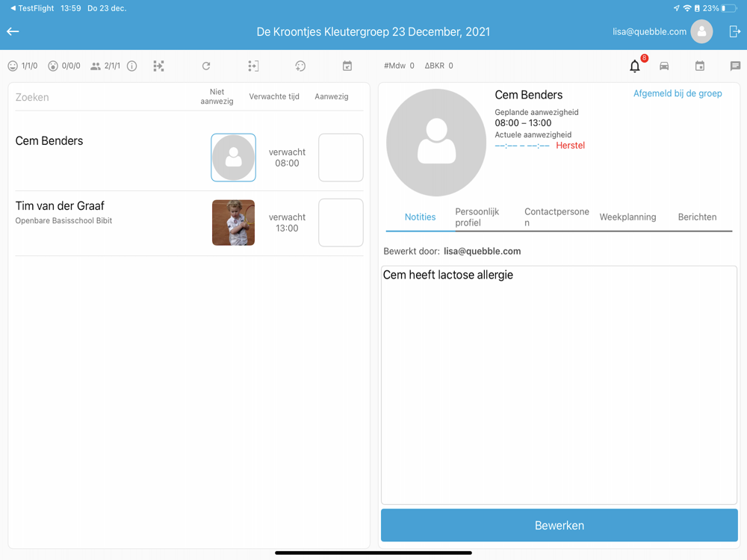Screen dimensions: 747x560
Task: Open the chat messages icon
Action: tap(735, 66)
